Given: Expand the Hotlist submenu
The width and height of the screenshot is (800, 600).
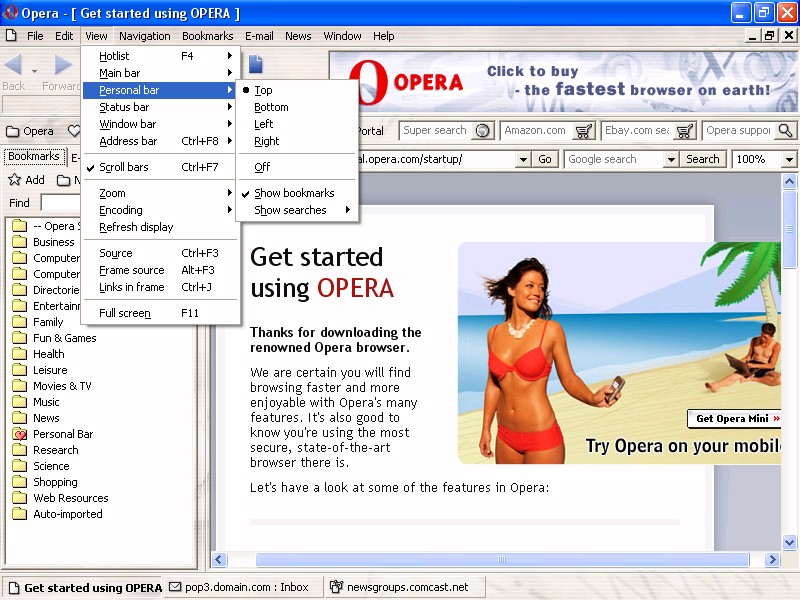Looking at the screenshot, I should (x=160, y=56).
